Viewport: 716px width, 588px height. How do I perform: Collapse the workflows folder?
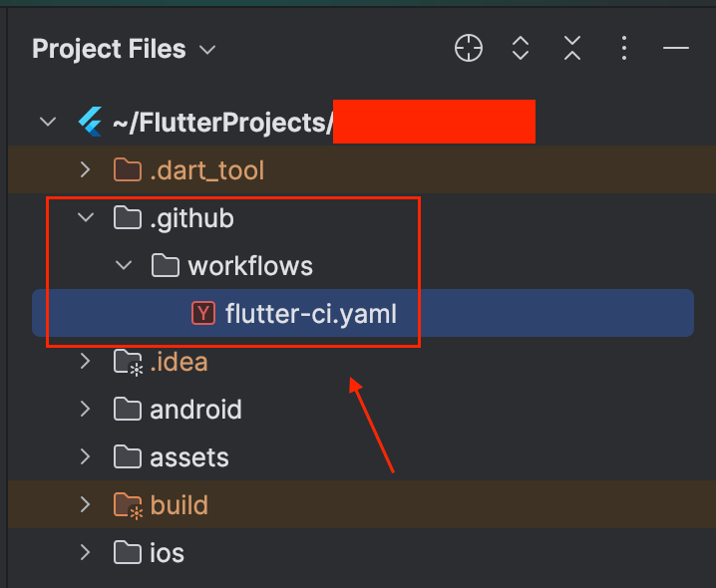click(124, 265)
